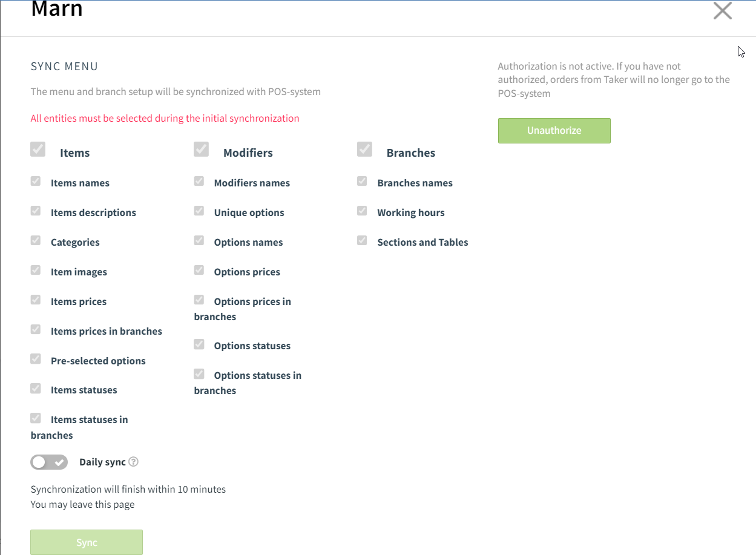
Task: Toggle the Options prices checkbox
Action: tap(199, 270)
